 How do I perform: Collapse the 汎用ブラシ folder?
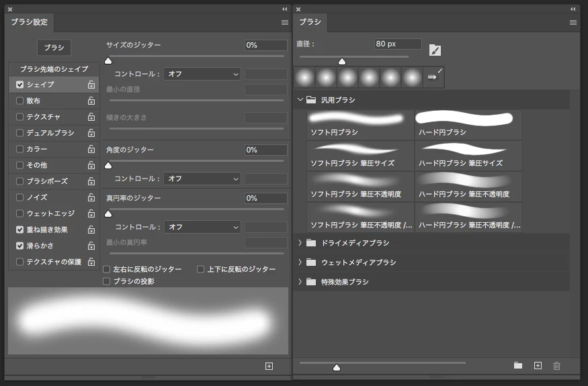[x=300, y=99]
